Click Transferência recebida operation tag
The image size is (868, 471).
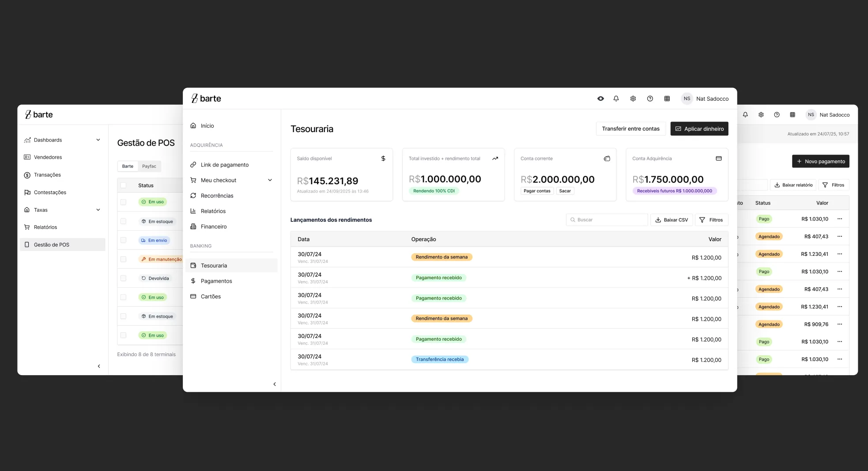point(439,359)
